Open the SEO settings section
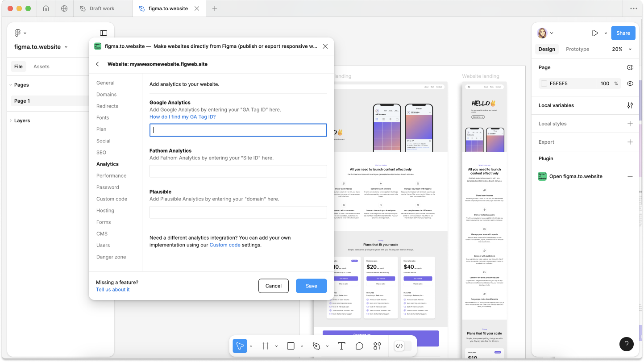Image resolution: width=644 pixels, height=362 pixels. pyautogui.click(x=101, y=153)
